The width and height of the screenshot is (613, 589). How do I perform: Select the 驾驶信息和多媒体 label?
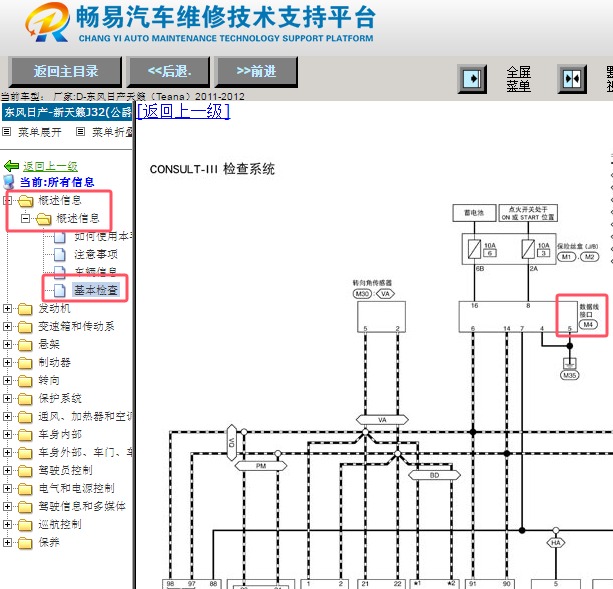[x=82, y=506]
